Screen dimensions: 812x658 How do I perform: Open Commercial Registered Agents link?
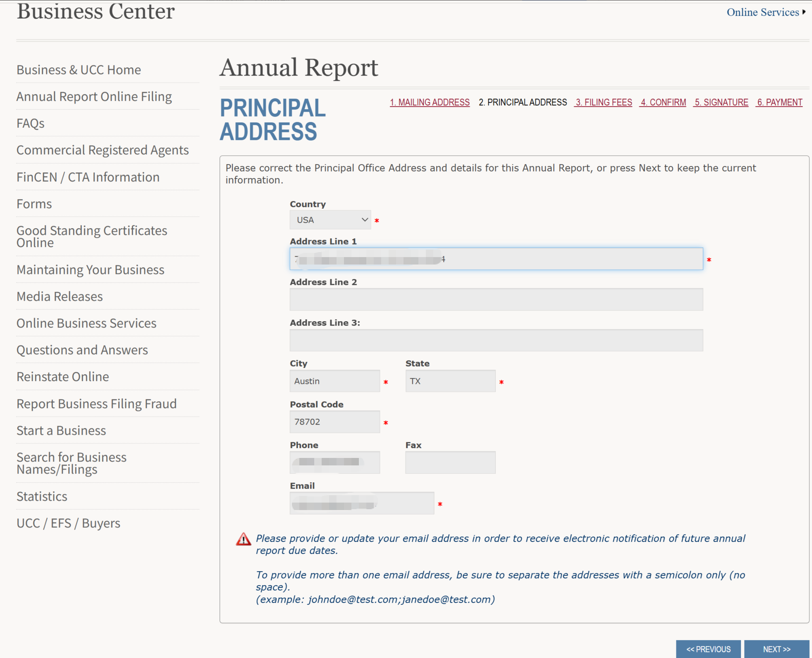click(103, 150)
